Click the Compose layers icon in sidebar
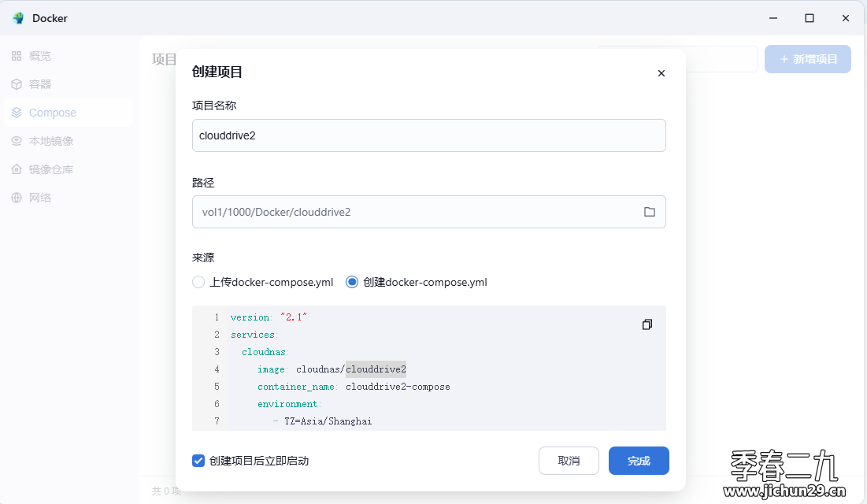The width and height of the screenshot is (867, 504). pos(17,113)
